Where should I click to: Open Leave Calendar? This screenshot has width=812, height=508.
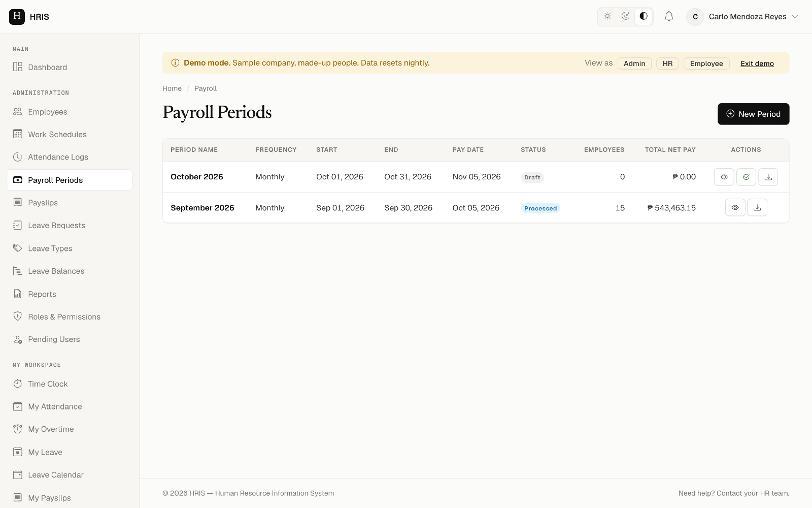tap(70, 475)
